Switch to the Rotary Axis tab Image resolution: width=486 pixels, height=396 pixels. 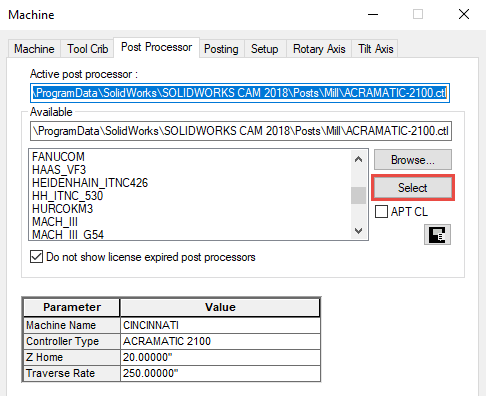(319, 49)
